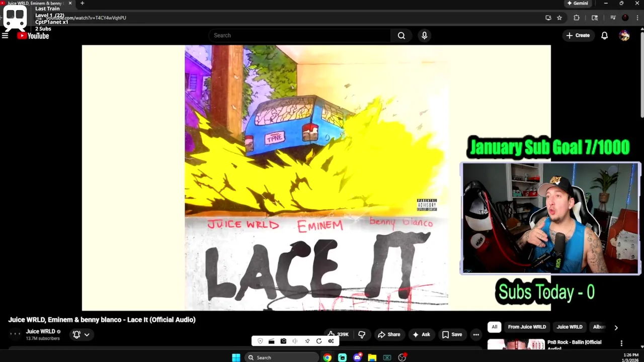This screenshot has height=362, width=644.
Task: Show more filter chips arrow
Action: click(616, 327)
